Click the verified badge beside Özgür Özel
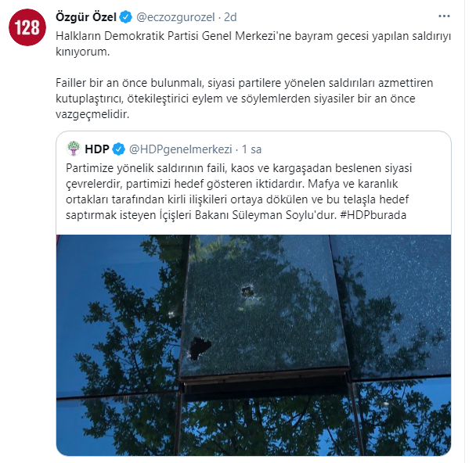476x463 pixels. coord(126,17)
